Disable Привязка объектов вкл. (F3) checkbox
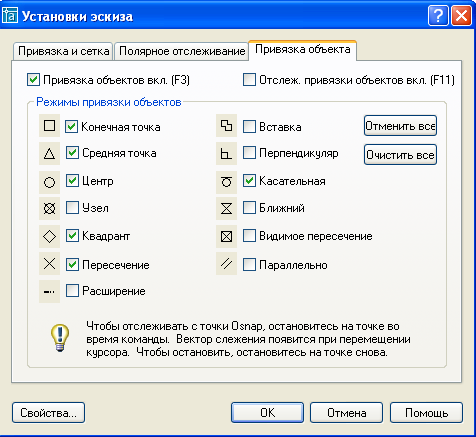The height and width of the screenshot is (437, 476). click(33, 80)
